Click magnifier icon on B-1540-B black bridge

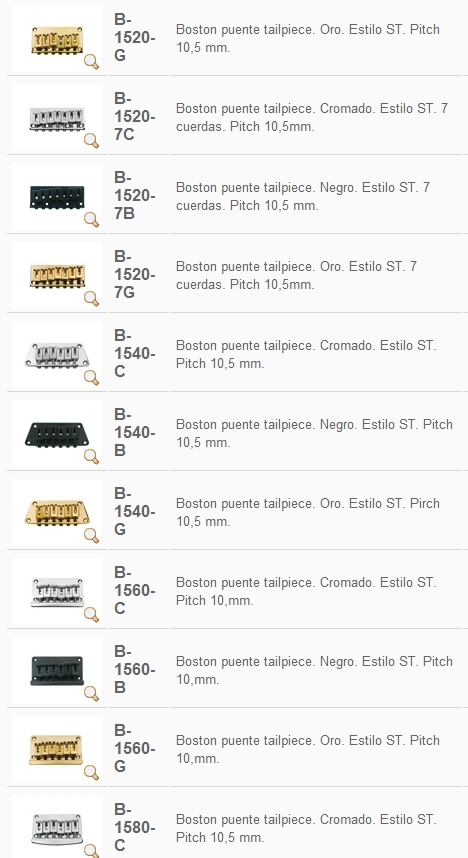(91, 456)
